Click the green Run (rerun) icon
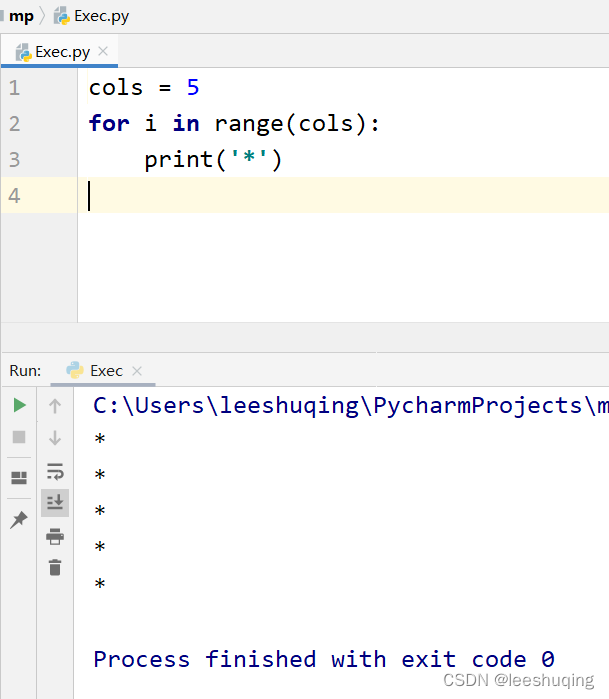Viewport: 609px width, 699px height. tap(19, 405)
